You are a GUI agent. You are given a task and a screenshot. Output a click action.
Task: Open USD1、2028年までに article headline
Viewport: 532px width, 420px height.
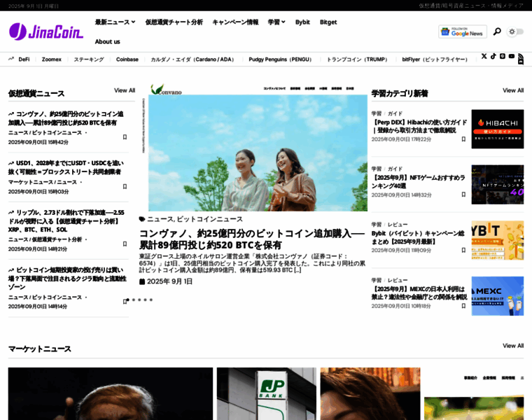coord(66,167)
